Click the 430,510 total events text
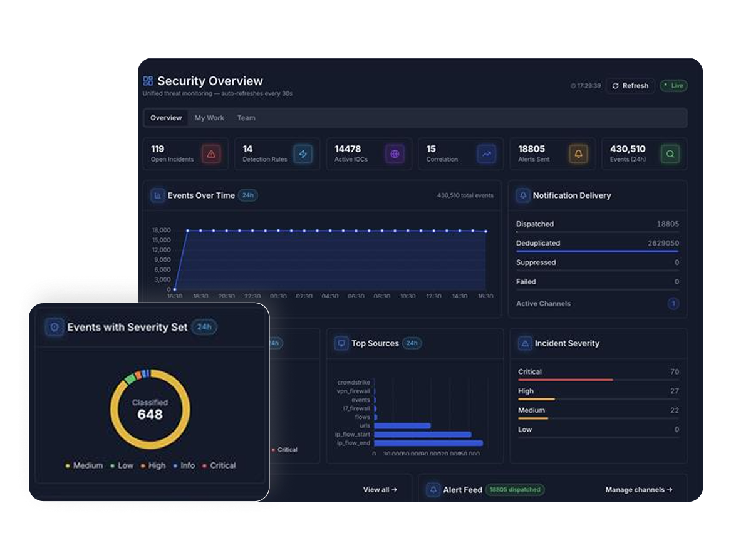This screenshot has width=731, height=560. pos(465,195)
